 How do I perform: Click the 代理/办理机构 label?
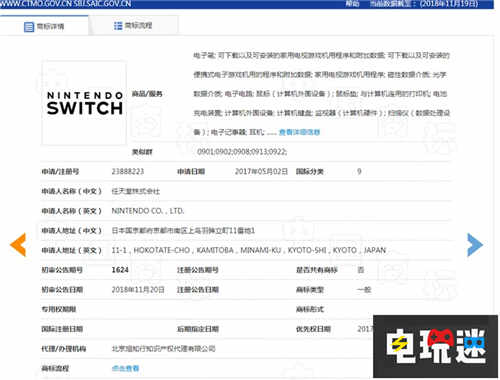click(64, 349)
